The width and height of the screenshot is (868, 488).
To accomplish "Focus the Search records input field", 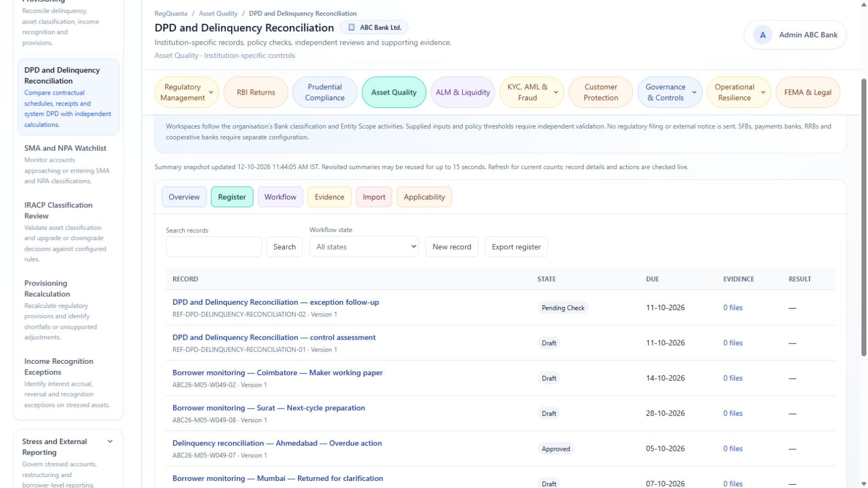I will 214,247.
